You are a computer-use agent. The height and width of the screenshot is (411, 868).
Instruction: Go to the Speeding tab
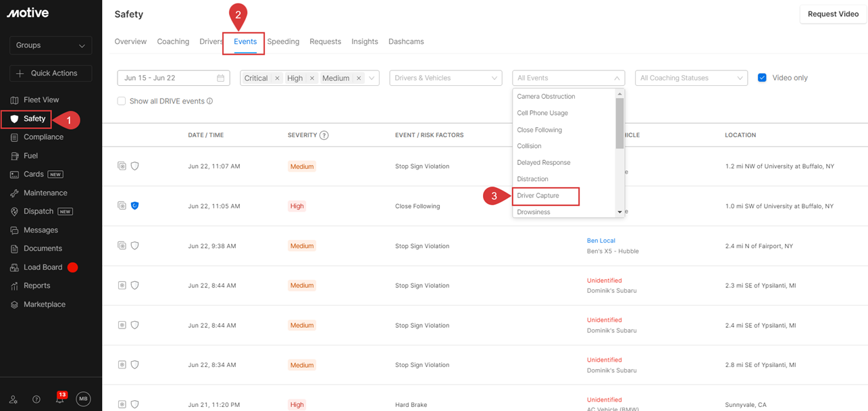tap(283, 42)
